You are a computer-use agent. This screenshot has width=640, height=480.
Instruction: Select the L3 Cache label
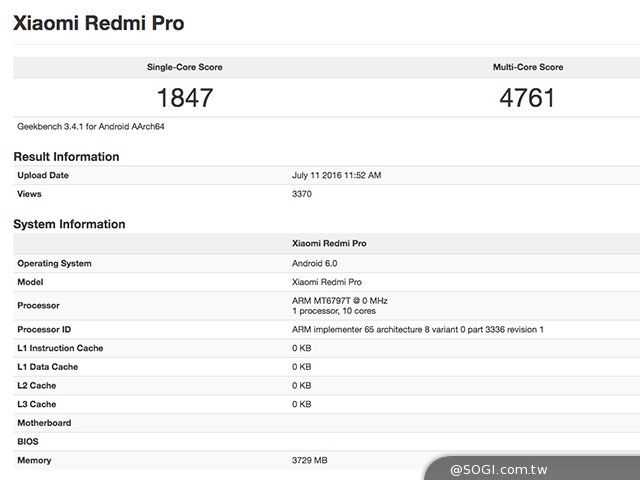click(x=37, y=404)
